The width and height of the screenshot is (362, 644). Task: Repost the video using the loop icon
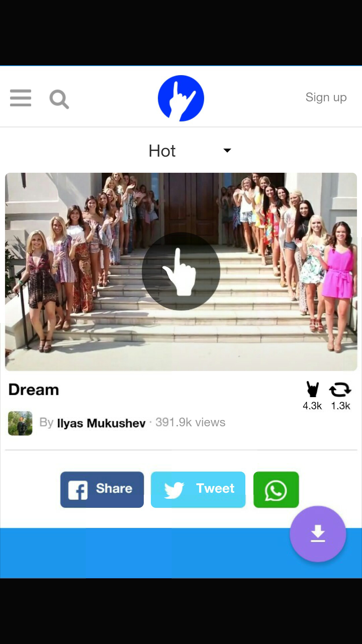pos(340,390)
